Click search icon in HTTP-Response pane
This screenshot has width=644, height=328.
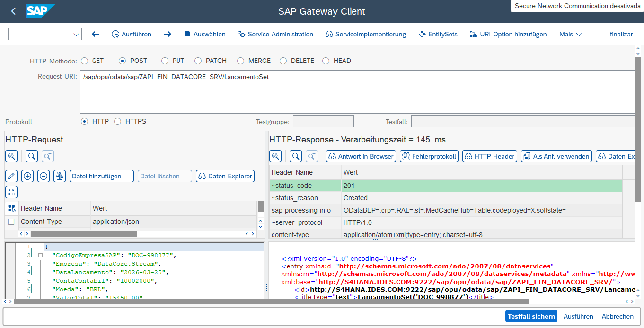click(x=296, y=156)
